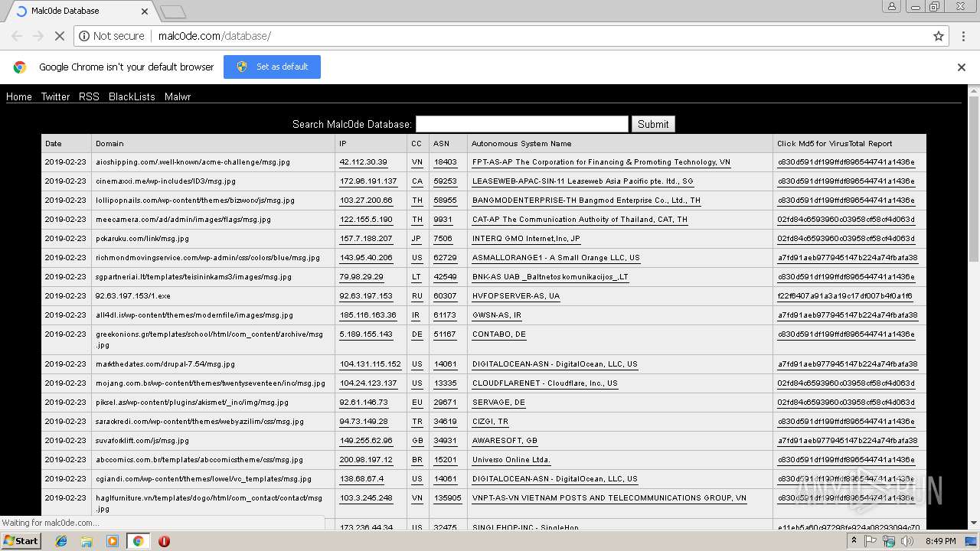View site information for Not secure
980x551 pixels.
coord(112,36)
